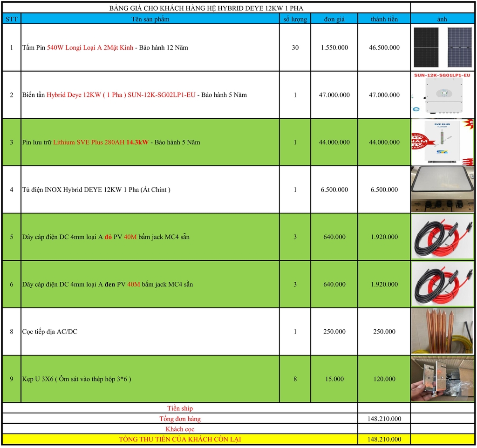477x448 pixels.
Task: Select the 'Tên sản phẩm' column header
Action: (150, 19)
